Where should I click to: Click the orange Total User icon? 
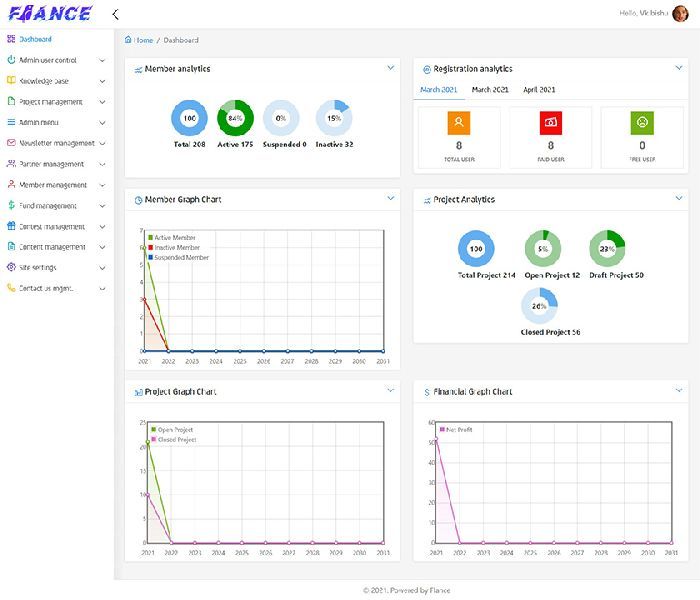[458, 122]
